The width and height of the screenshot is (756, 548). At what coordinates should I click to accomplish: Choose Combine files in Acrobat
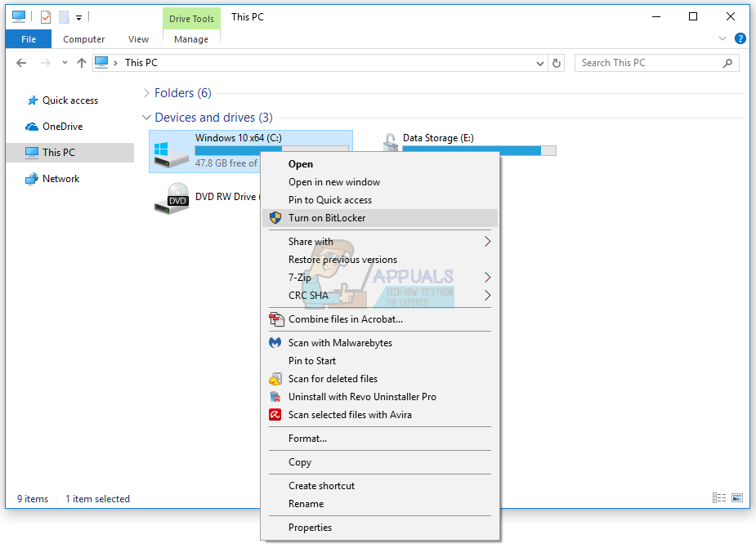point(380,319)
